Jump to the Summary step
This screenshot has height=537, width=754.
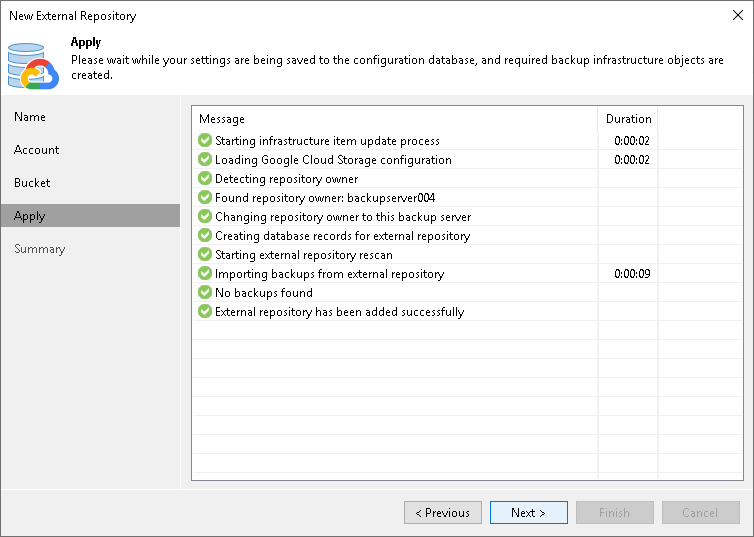pos(90,249)
